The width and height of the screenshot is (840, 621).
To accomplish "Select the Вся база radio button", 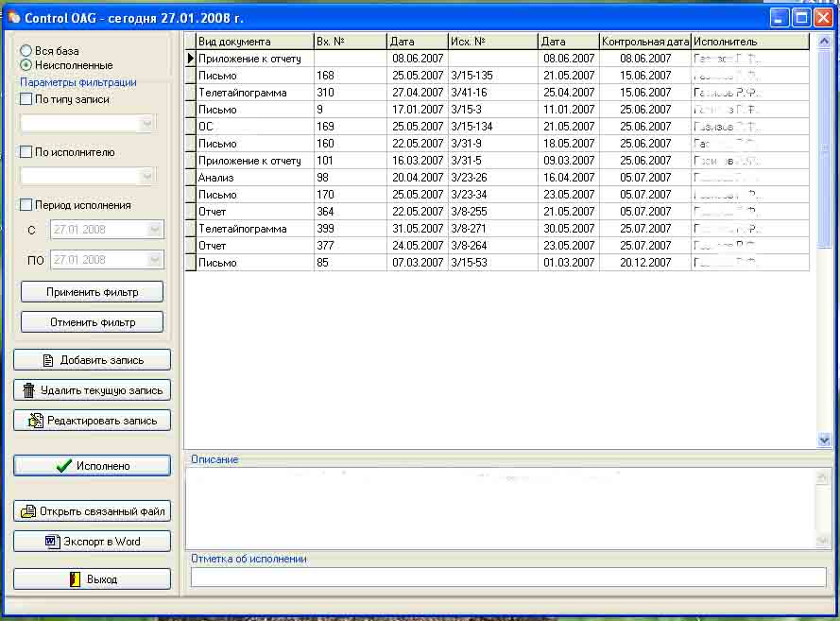I will [26, 51].
